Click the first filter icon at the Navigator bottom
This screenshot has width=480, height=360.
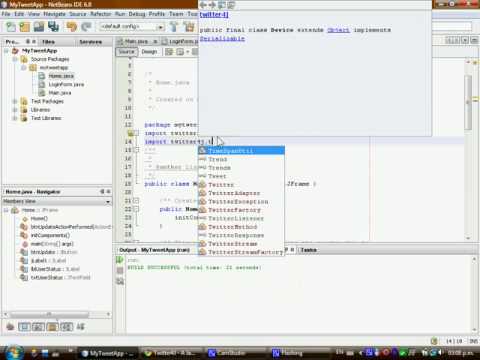point(10,327)
